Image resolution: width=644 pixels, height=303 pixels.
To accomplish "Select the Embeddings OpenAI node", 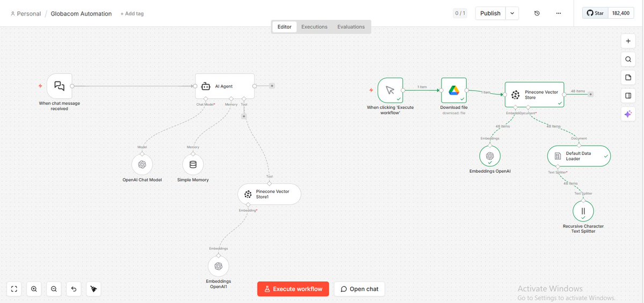I will click(x=489, y=156).
